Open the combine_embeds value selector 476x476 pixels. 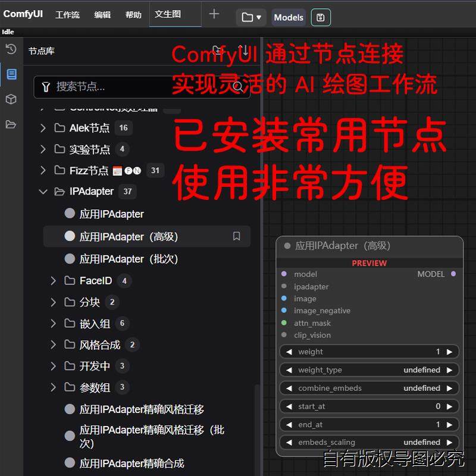pos(369,389)
